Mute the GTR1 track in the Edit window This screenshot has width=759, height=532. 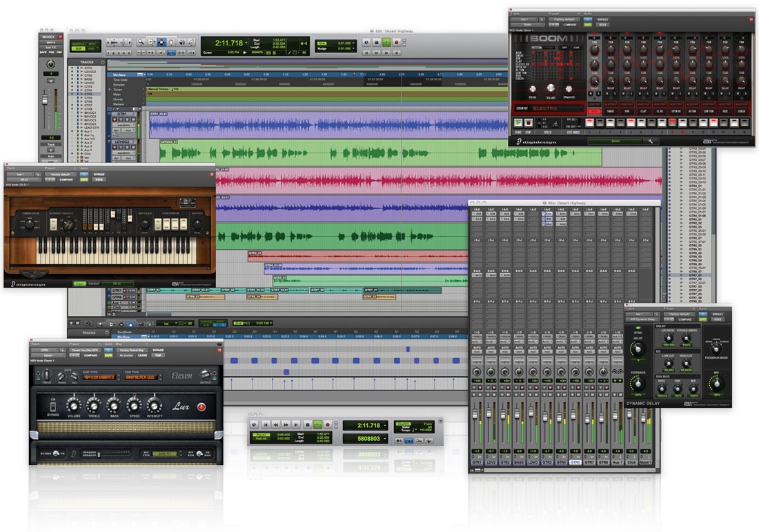click(x=132, y=119)
